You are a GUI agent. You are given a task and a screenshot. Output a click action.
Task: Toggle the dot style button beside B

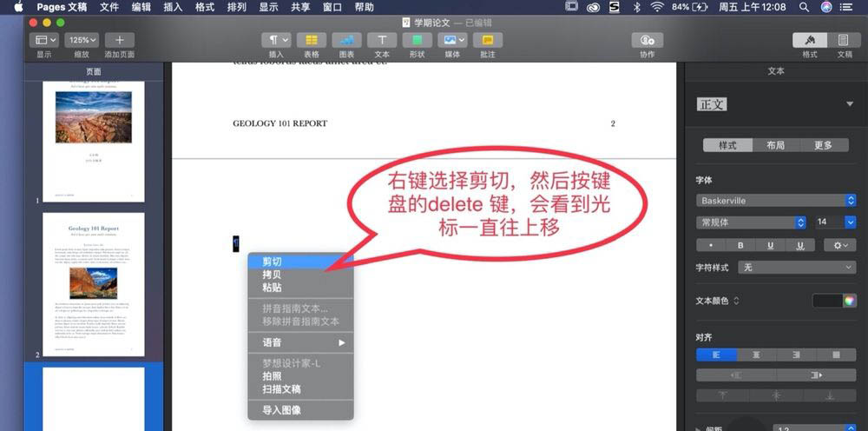coord(711,245)
